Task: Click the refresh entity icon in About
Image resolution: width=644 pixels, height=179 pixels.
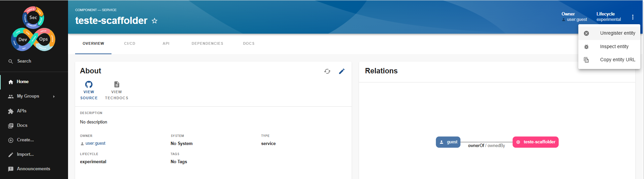Action: 327,71
